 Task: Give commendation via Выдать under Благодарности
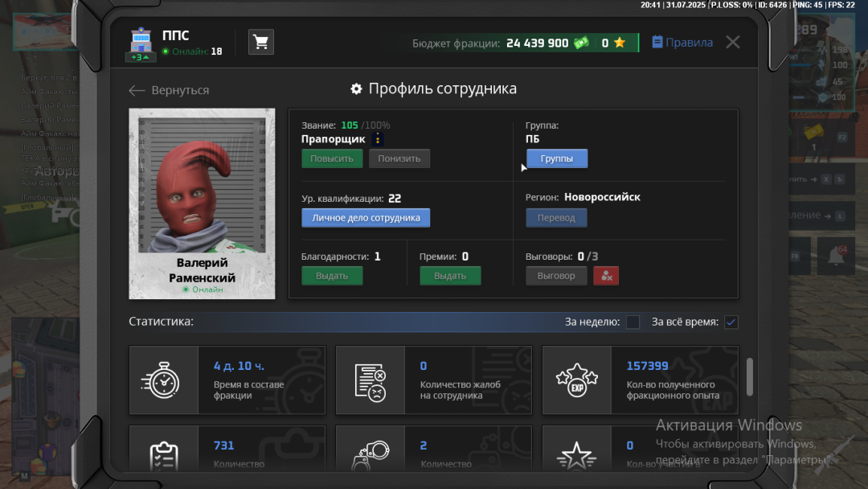click(332, 276)
